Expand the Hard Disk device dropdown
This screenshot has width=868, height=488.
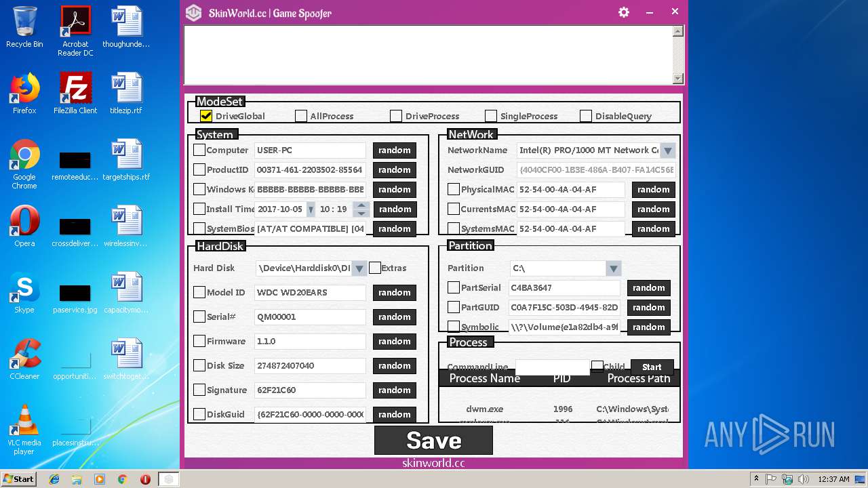click(x=359, y=268)
